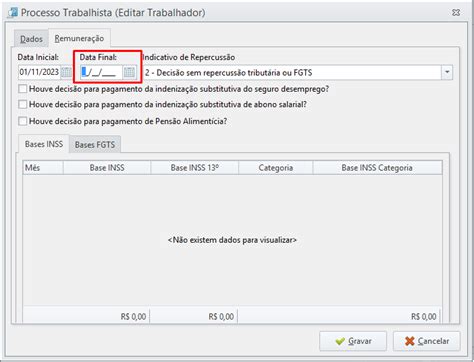Open the Bases INSS tab
Image resolution: width=474 pixels, height=362 pixels.
coord(44,144)
